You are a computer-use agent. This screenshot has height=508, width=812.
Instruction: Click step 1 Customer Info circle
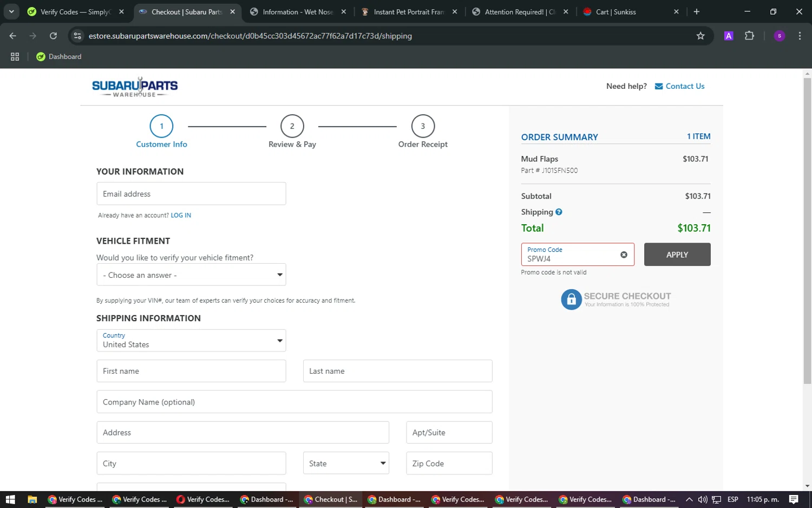point(161,126)
